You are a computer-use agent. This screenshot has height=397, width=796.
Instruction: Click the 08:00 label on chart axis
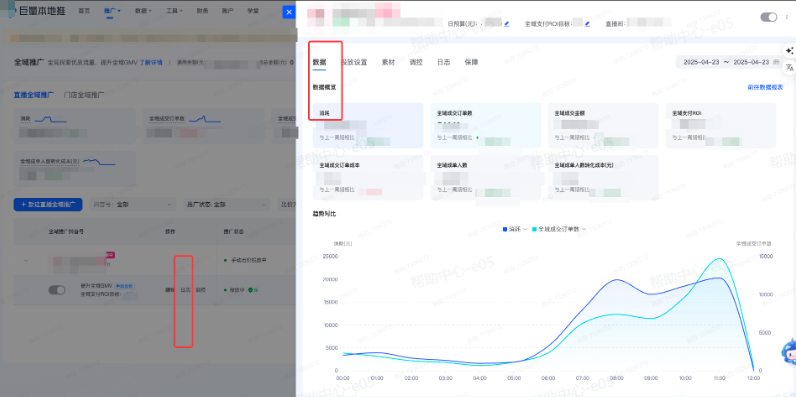pyautogui.click(x=617, y=378)
